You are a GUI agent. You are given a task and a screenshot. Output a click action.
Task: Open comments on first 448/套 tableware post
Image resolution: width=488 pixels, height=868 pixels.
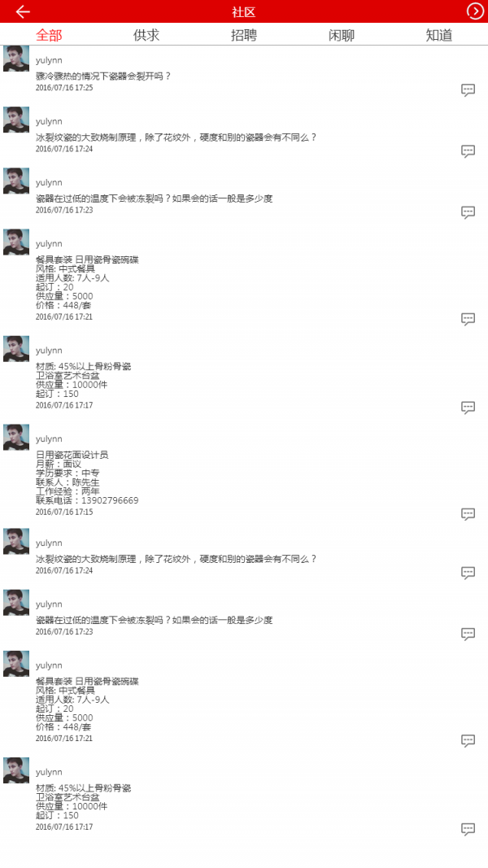point(468,319)
